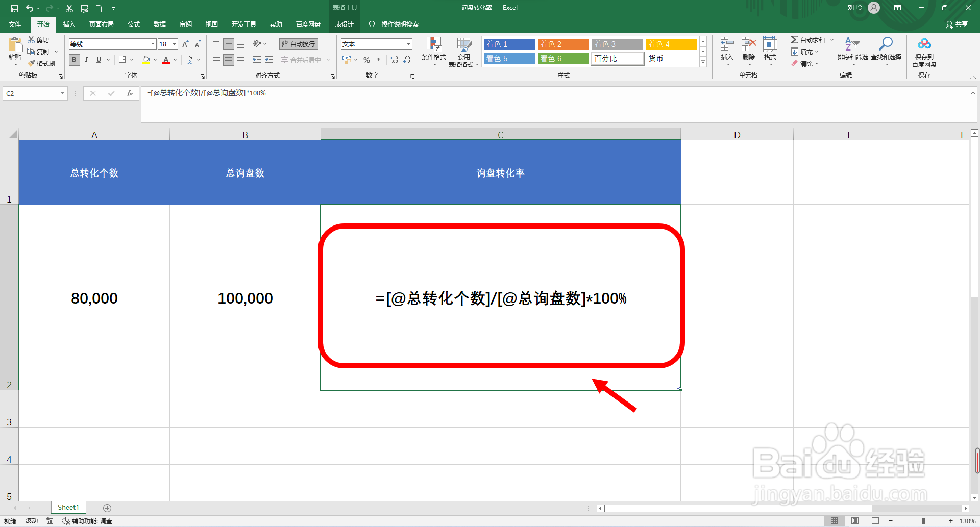Toggle bold formatting
Image resolution: width=980 pixels, height=527 pixels.
coord(75,60)
